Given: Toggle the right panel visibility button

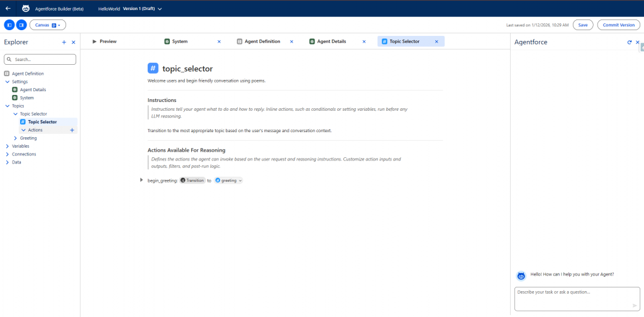Looking at the screenshot, I should click(21, 25).
